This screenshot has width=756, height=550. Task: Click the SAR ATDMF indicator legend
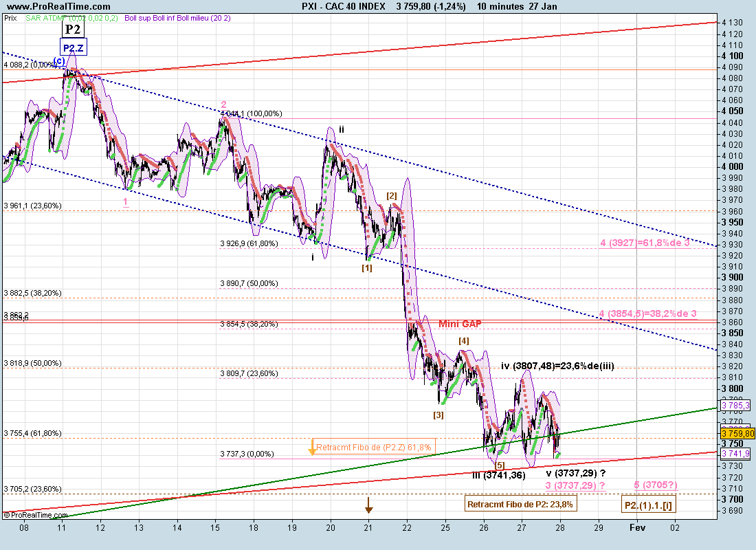pyautogui.click(x=71, y=18)
